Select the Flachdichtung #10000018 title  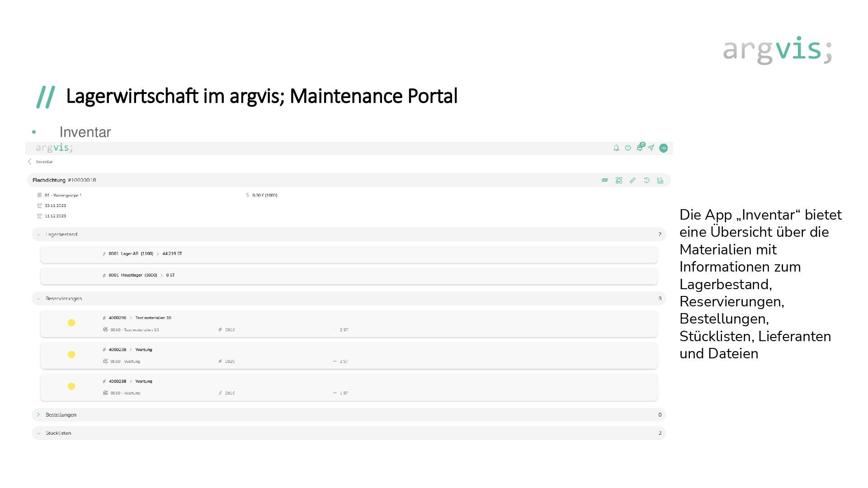[64, 180]
